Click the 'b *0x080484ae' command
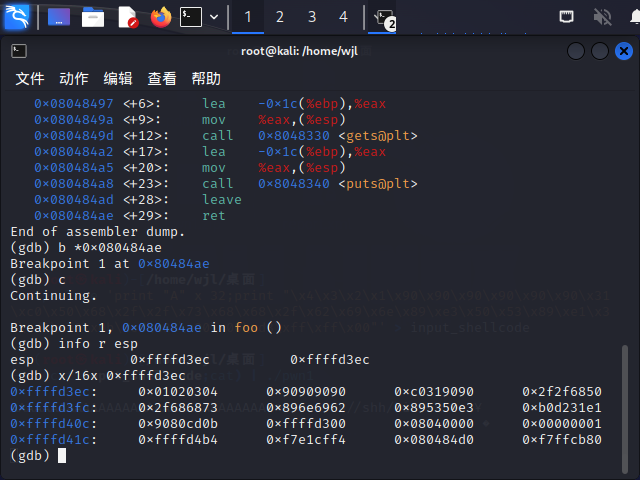640x480 pixels. point(110,248)
